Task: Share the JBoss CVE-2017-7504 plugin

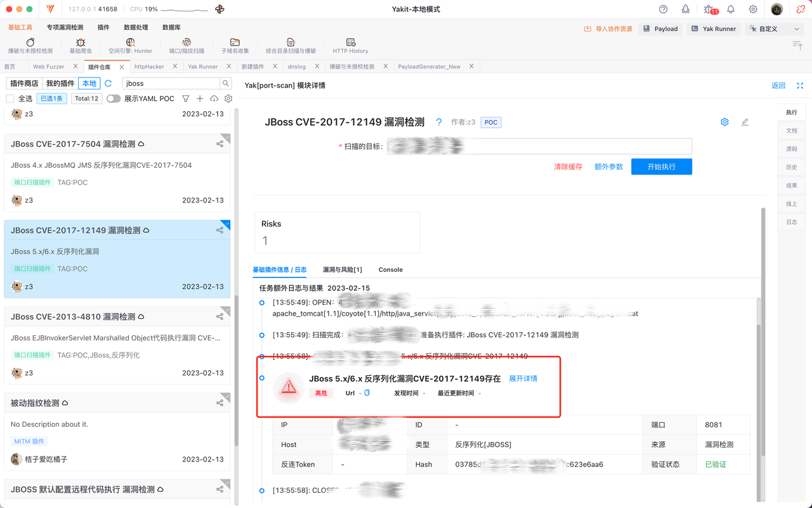Action: 219,144
